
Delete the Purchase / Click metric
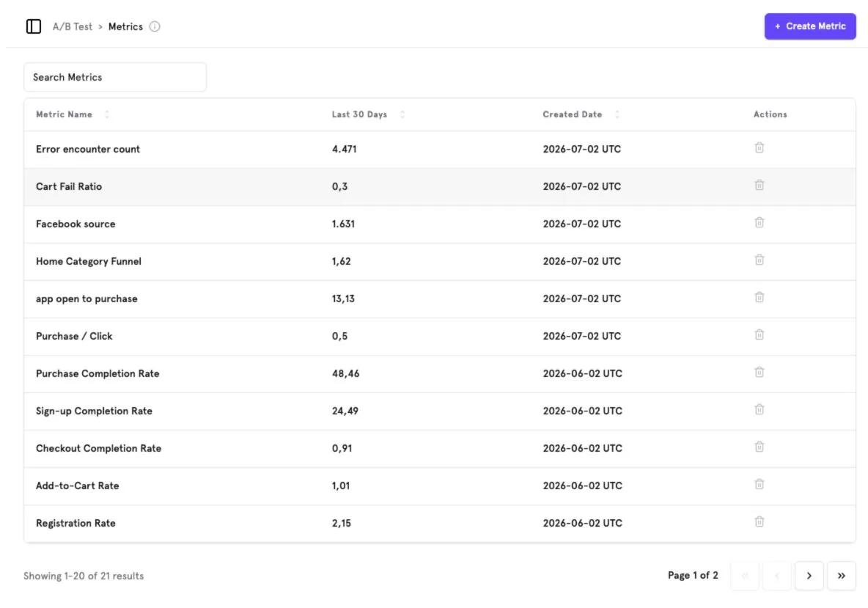(x=759, y=334)
